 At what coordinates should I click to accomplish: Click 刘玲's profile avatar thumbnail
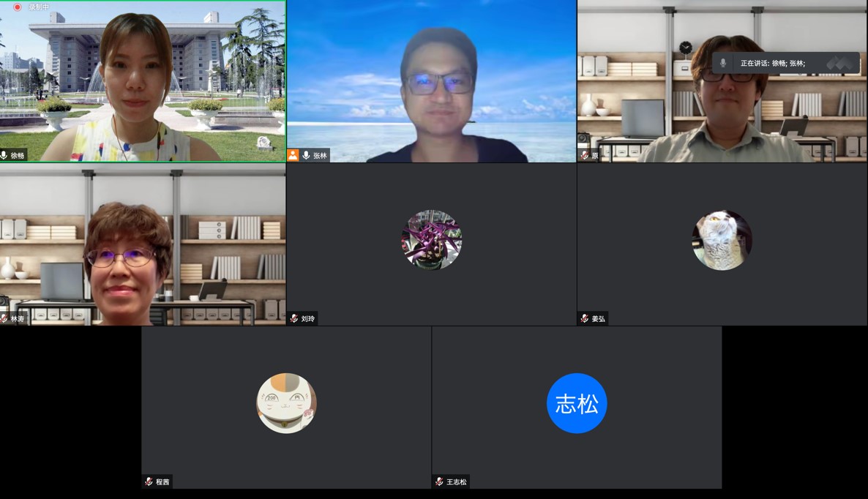pos(431,239)
